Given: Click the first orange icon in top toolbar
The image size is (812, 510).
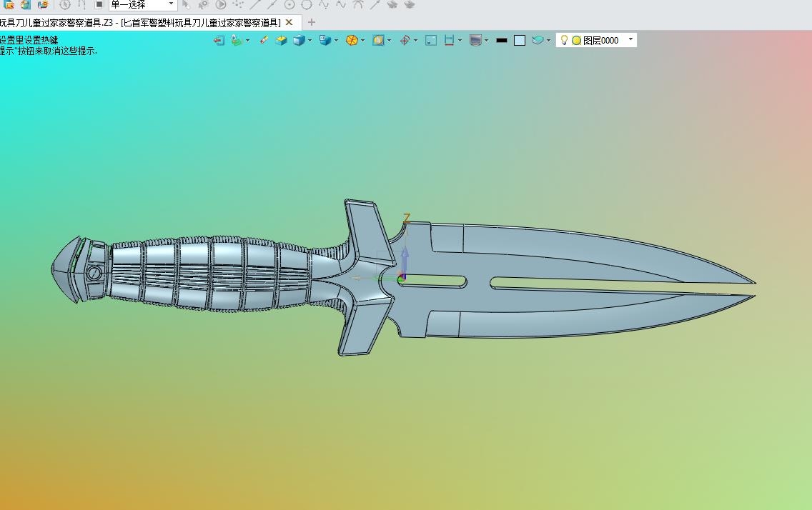Looking at the screenshot, I should pyautogui.click(x=9, y=5).
